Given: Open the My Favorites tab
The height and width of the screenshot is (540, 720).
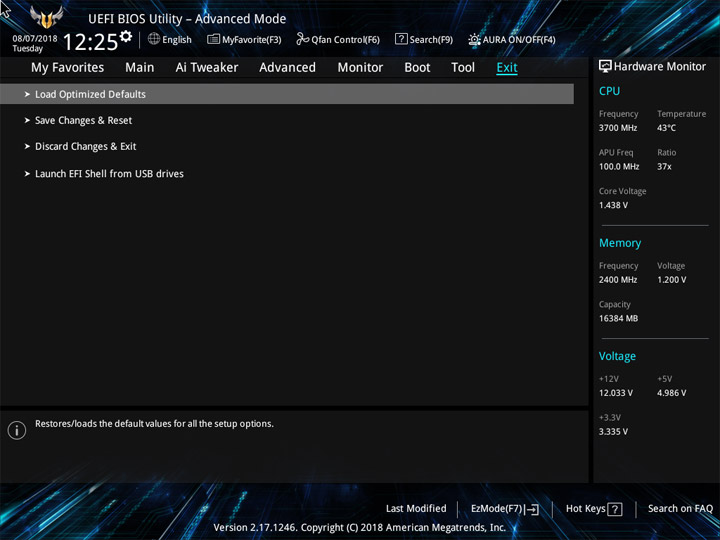Looking at the screenshot, I should 68,68.
